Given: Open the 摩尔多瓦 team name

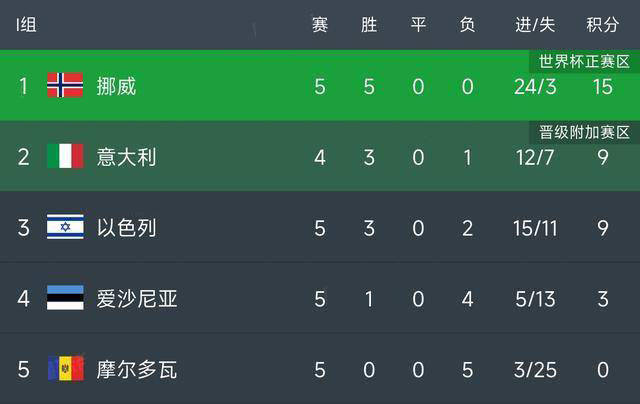Looking at the screenshot, I should pyautogui.click(x=137, y=369).
